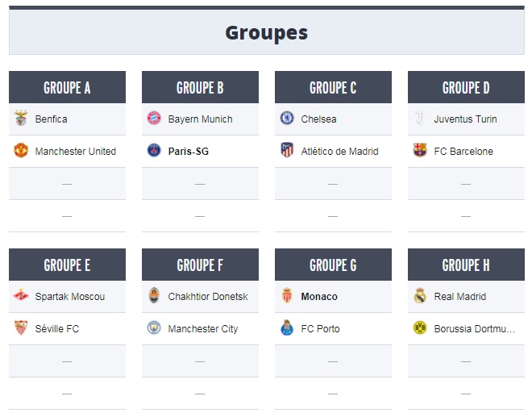Select the Groupe H header
Image resolution: width=532 pixels, height=417 pixels.
pyautogui.click(x=466, y=265)
